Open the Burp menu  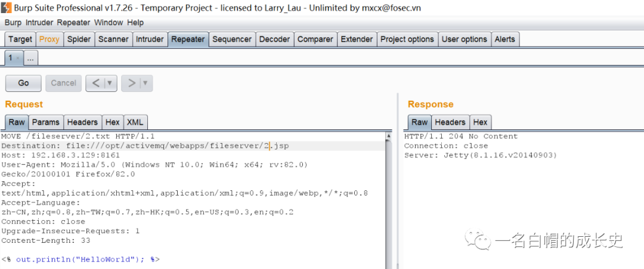13,23
